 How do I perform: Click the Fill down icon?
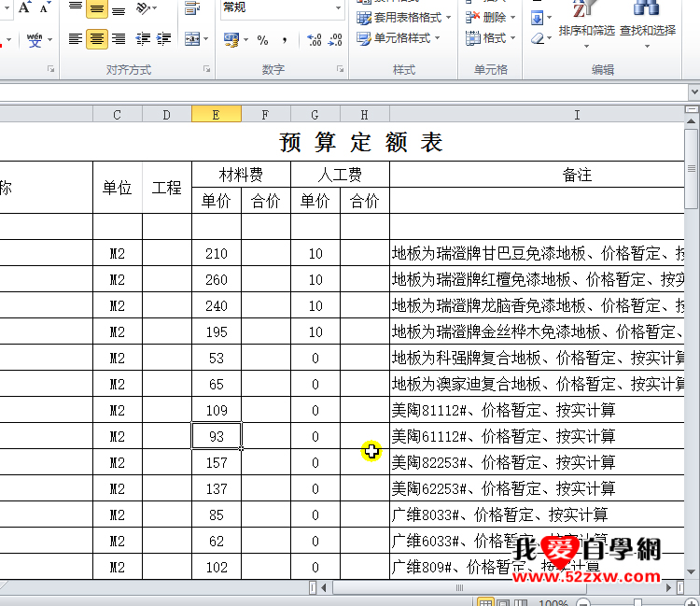tap(537, 18)
